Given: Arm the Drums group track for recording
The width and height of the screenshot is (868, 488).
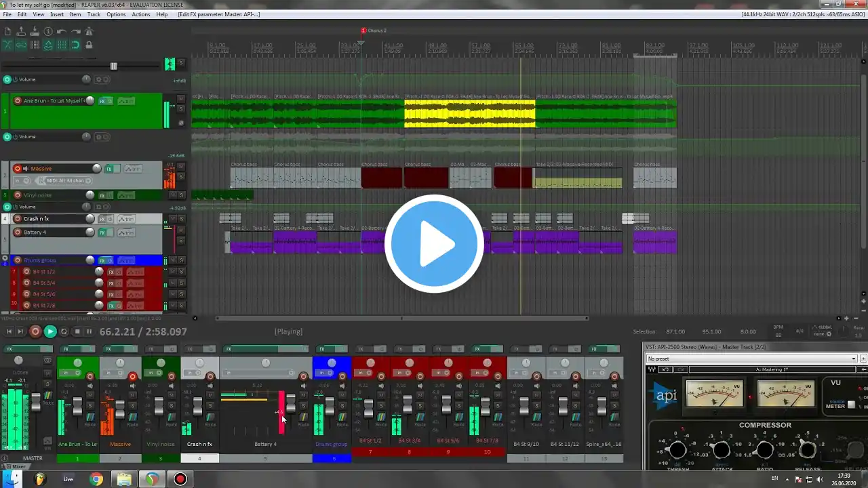Looking at the screenshot, I should pyautogui.click(x=18, y=260).
